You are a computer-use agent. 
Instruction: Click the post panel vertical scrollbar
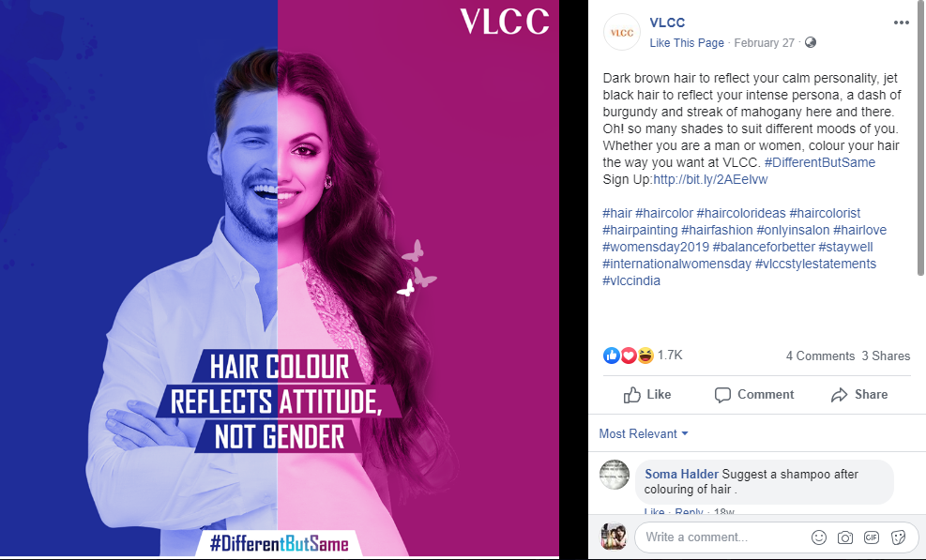pyautogui.click(x=920, y=138)
